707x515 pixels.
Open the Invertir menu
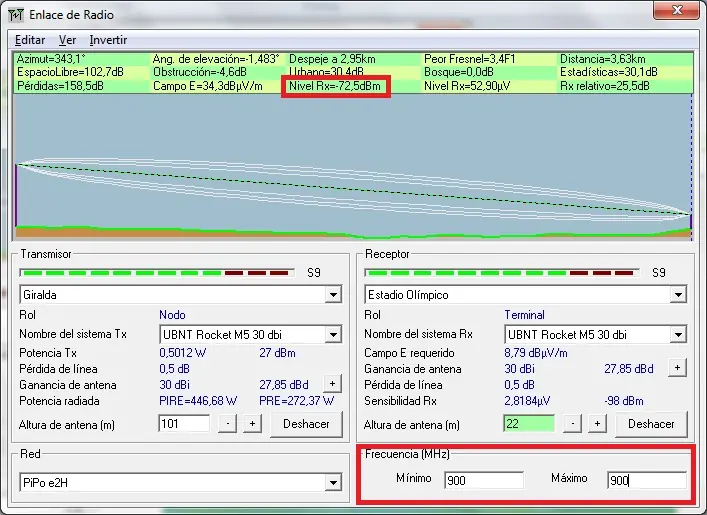click(x=108, y=40)
